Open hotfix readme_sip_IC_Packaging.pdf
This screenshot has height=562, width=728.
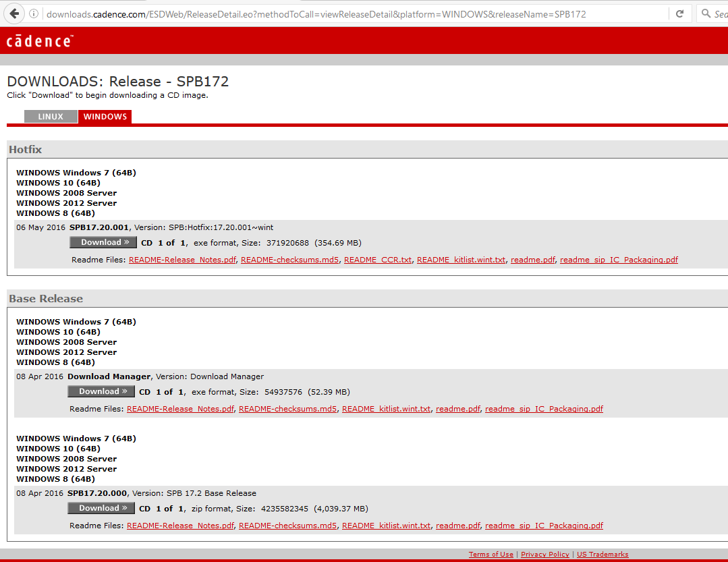point(619,260)
